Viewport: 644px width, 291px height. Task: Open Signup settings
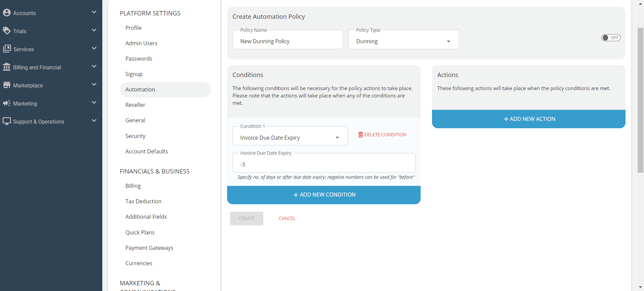point(134,74)
